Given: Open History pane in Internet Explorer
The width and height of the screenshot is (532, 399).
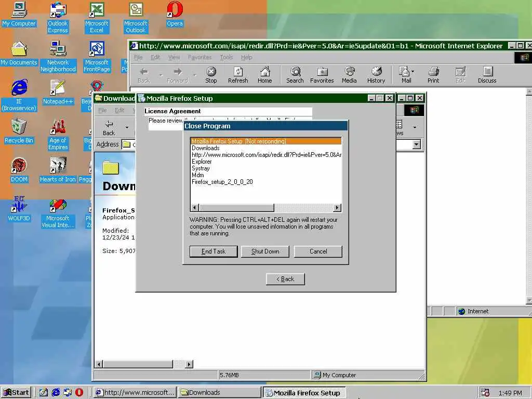Looking at the screenshot, I should click(x=376, y=75).
